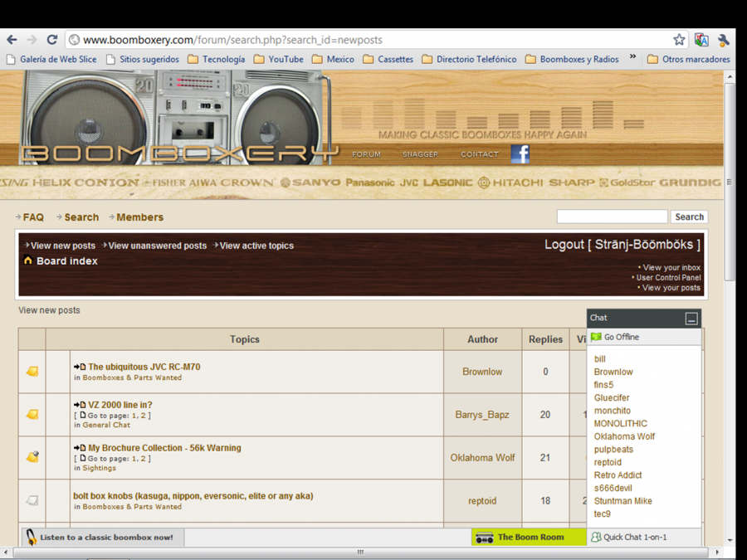Open the Directorio Telefónico bookmarks folder
The width and height of the screenshot is (747, 560).
click(469, 59)
